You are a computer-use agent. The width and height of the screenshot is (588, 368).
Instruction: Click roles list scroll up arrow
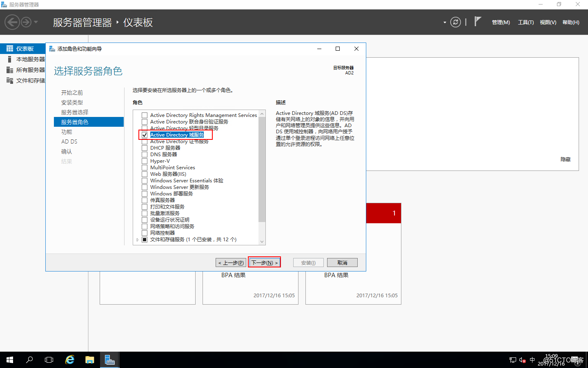tap(262, 113)
